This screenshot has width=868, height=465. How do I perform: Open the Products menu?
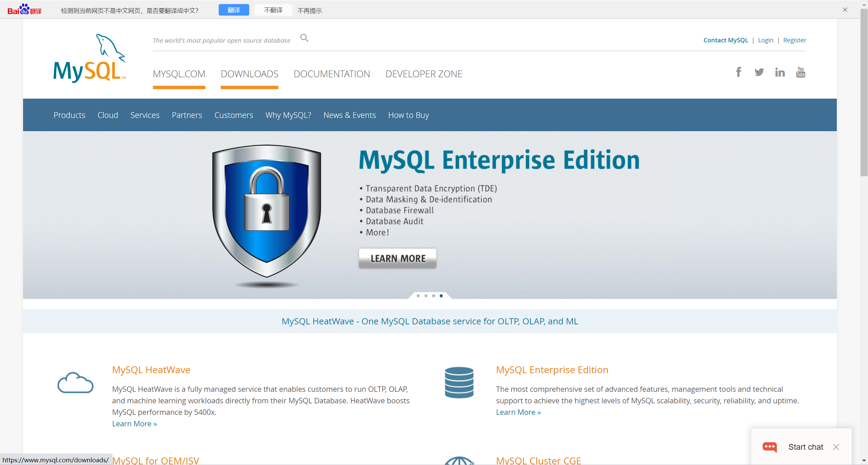point(70,115)
